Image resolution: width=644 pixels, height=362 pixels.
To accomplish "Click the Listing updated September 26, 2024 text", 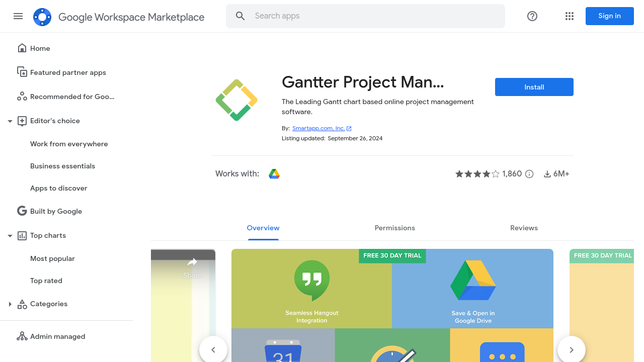I will pyautogui.click(x=332, y=138).
